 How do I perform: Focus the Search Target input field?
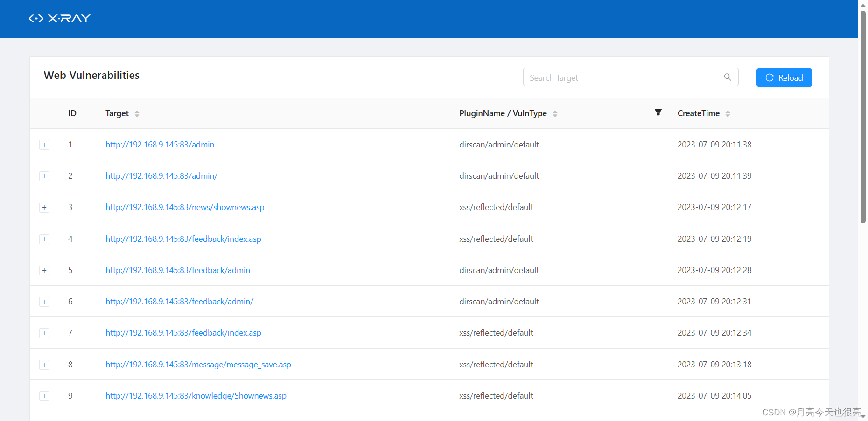click(x=630, y=77)
